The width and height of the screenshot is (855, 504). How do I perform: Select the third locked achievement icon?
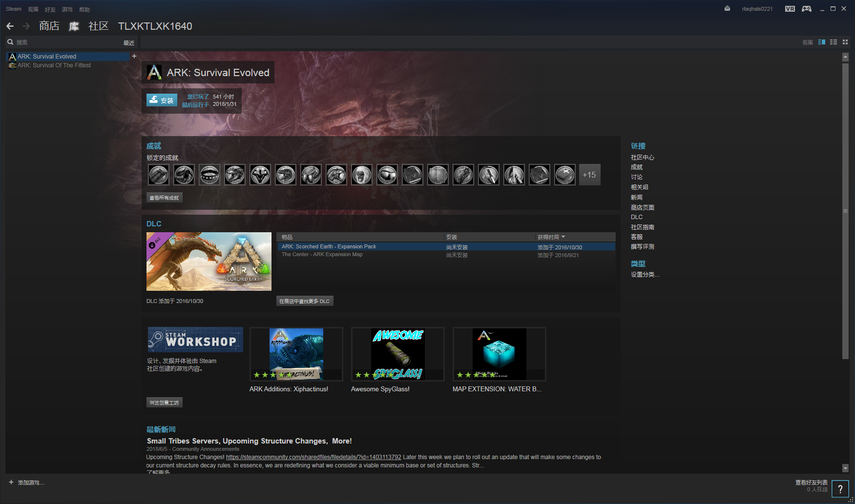pyautogui.click(x=209, y=175)
